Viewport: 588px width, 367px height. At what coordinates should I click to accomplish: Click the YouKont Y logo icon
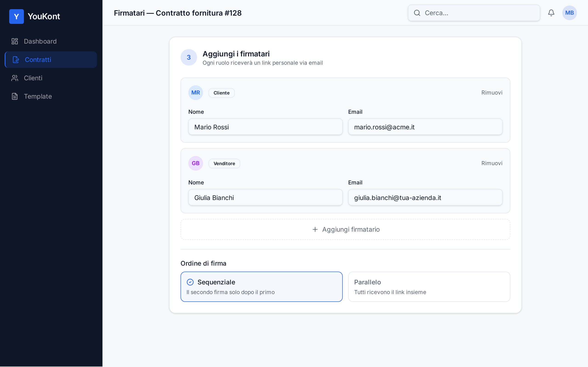pyautogui.click(x=16, y=17)
